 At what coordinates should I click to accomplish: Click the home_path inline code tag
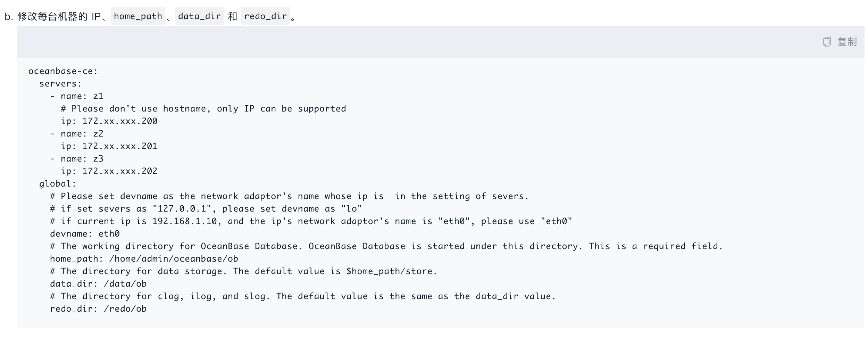click(x=138, y=16)
